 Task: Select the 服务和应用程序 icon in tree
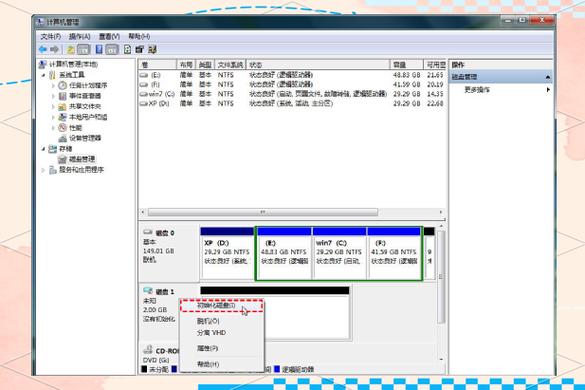[53, 170]
